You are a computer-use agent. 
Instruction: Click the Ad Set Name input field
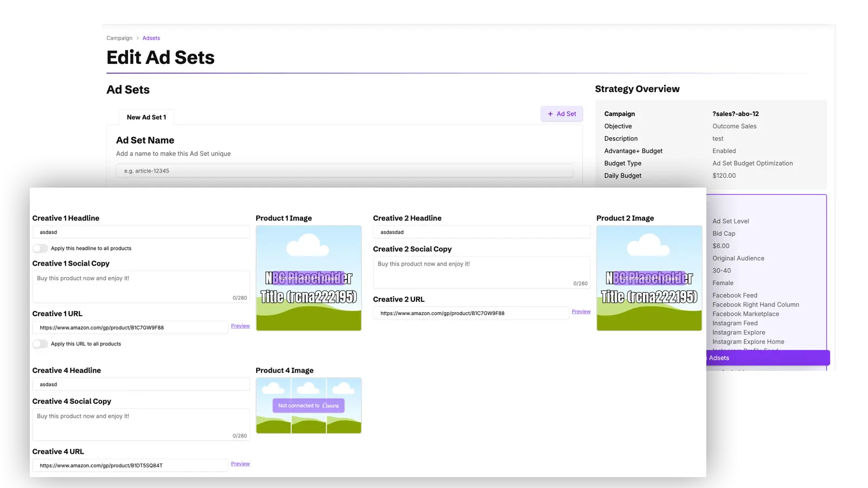344,171
